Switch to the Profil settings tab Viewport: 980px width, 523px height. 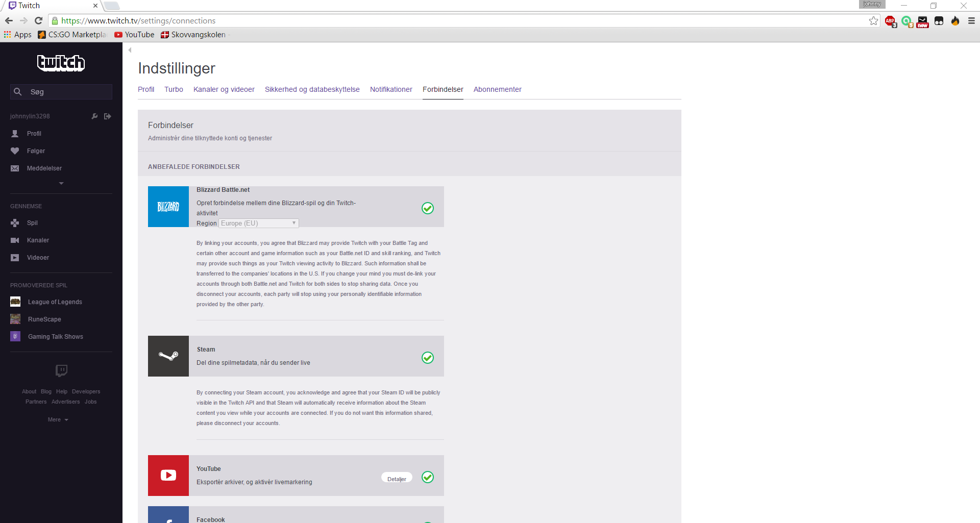click(146, 89)
